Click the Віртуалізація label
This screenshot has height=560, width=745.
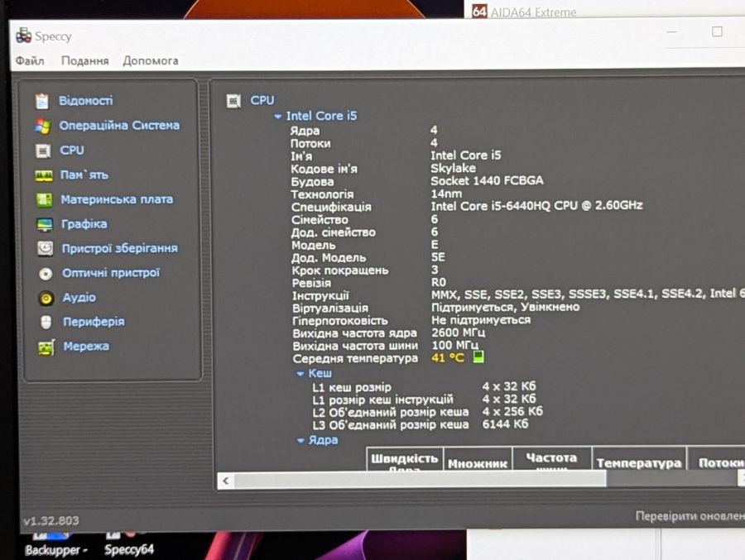(x=330, y=308)
